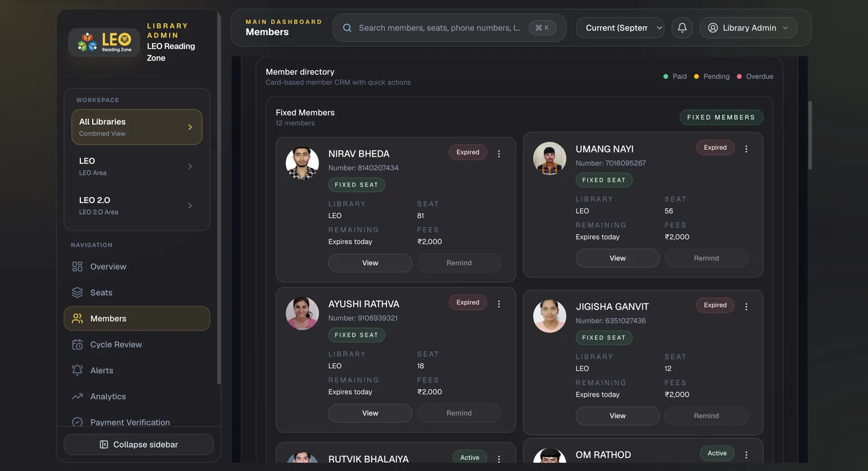Send a reminder to AYUSHI RATHVA
Viewport: 868px width, 471px height.
pos(459,413)
